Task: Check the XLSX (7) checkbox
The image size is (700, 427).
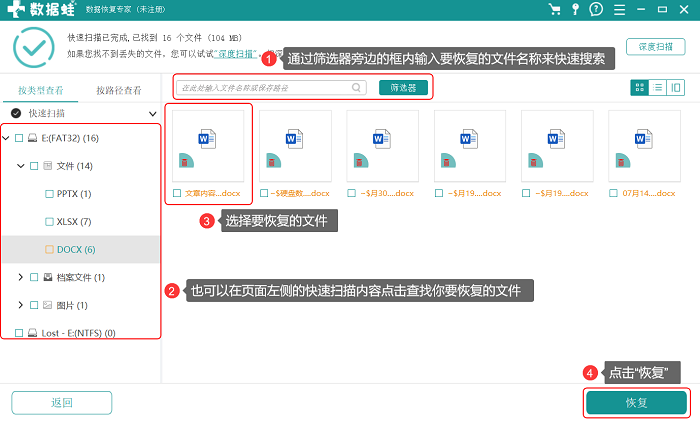Action: pos(50,222)
